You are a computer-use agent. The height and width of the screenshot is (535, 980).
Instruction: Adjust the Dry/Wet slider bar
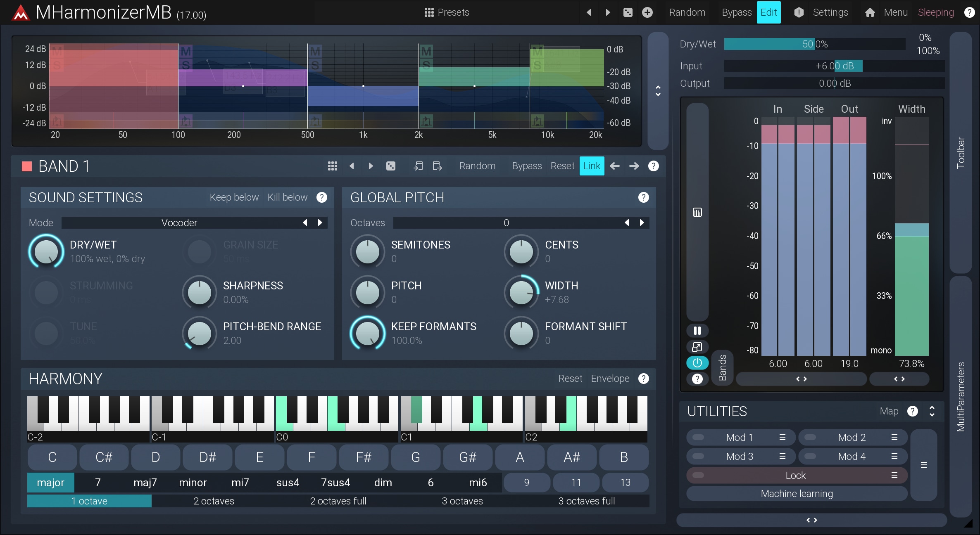coord(814,44)
